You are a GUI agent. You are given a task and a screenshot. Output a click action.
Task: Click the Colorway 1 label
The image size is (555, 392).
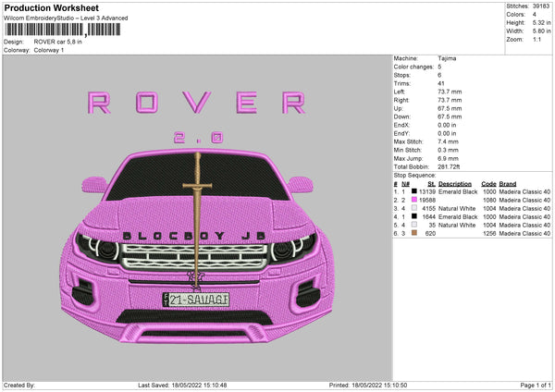pyautogui.click(x=50, y=49)
